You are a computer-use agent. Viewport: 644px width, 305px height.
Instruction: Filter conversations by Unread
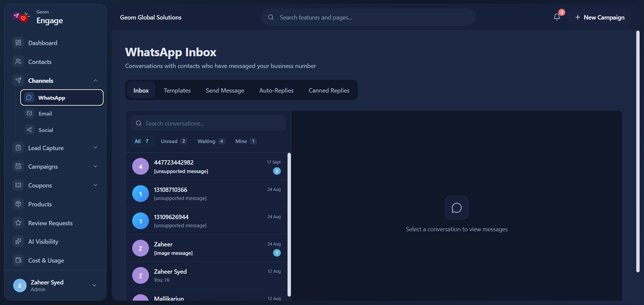click(174, 141)
